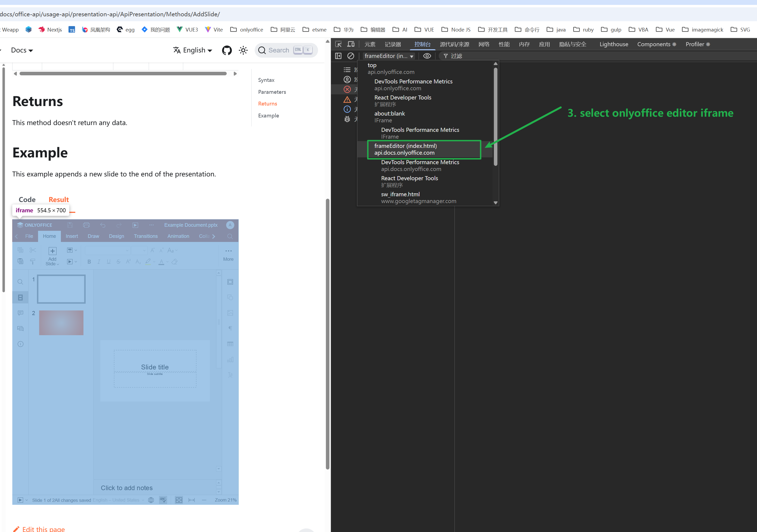
Task: Click the 过滤 filter input in the console
Action: (456, 56)
